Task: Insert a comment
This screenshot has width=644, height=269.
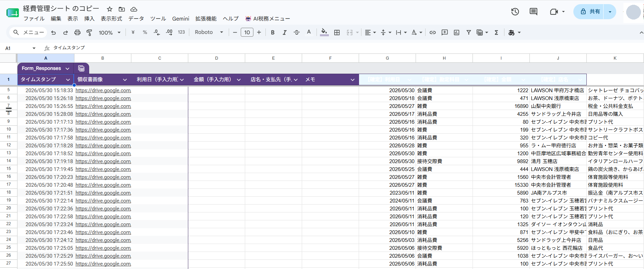Action: click(x=445, y=33)
